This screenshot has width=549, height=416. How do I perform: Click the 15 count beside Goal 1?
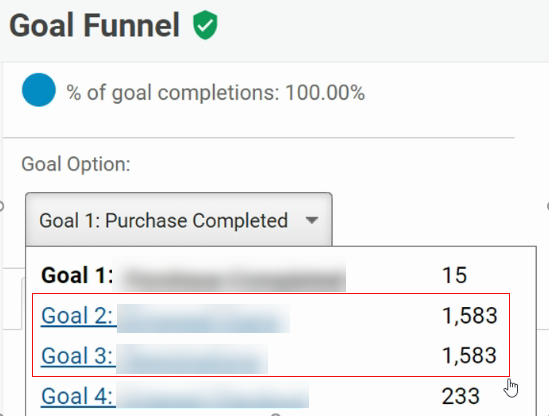[454, 275]
